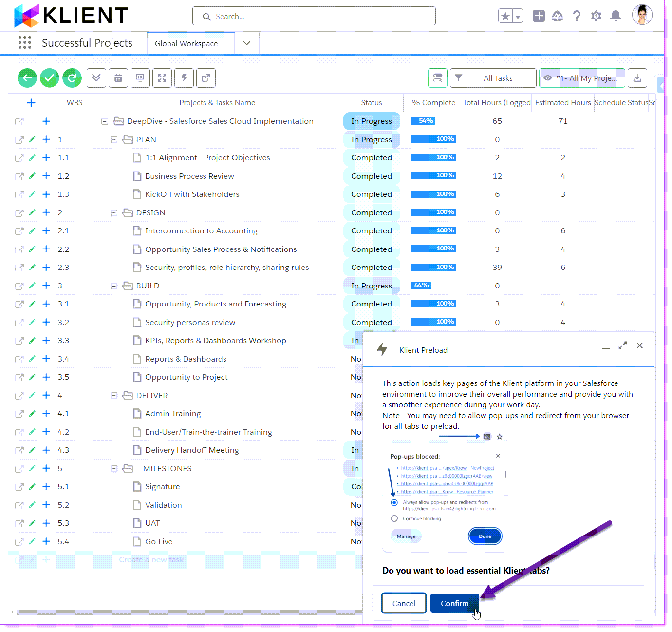Click the open-in-new-window toolbar icon
Viewport: 672px width, 632px height.
click(x=206, y=78)
